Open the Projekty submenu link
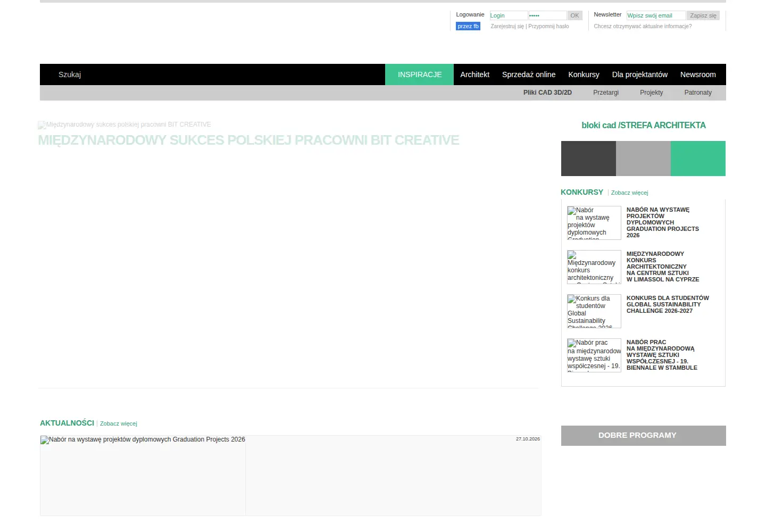The height and width of the screenshot is (532, 766). tap(652, 93)
